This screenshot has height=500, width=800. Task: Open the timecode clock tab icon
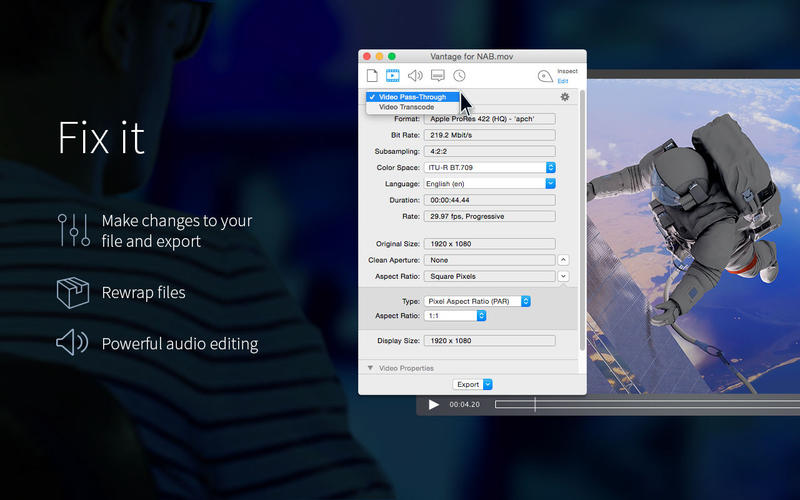(x=459, y=76)
